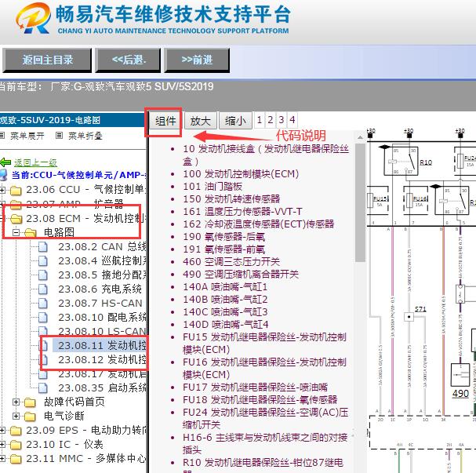Open 23.08.5 接地分配 diagram
476x473 pixels.
(x=102, y=275)
